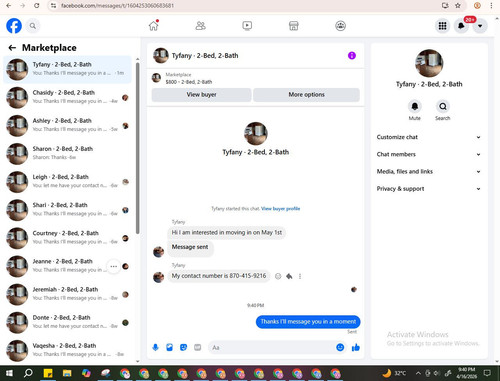Open the Courtney 2-Bed, 2-Bath conversation
This screenshot has width=500, height=381.
[x=67, y=238]
